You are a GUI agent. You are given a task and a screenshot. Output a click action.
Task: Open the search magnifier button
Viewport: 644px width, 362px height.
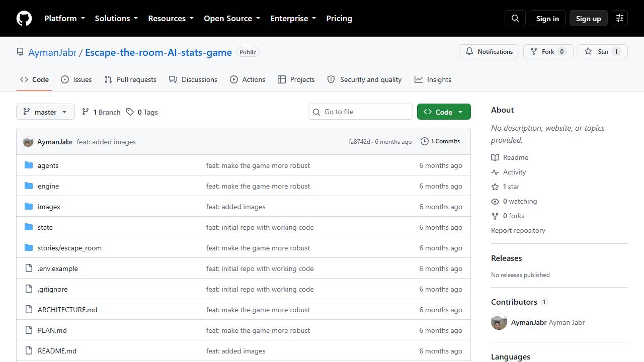[515, 18]
